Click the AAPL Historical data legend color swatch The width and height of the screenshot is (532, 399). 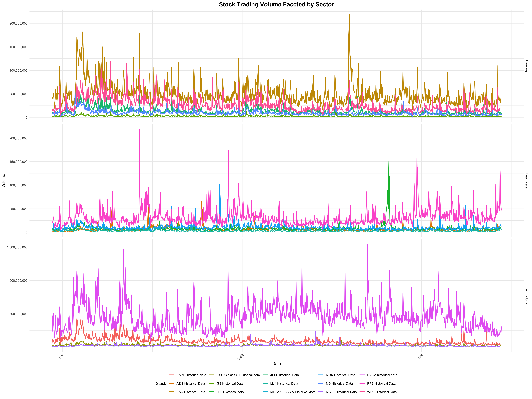171,375
